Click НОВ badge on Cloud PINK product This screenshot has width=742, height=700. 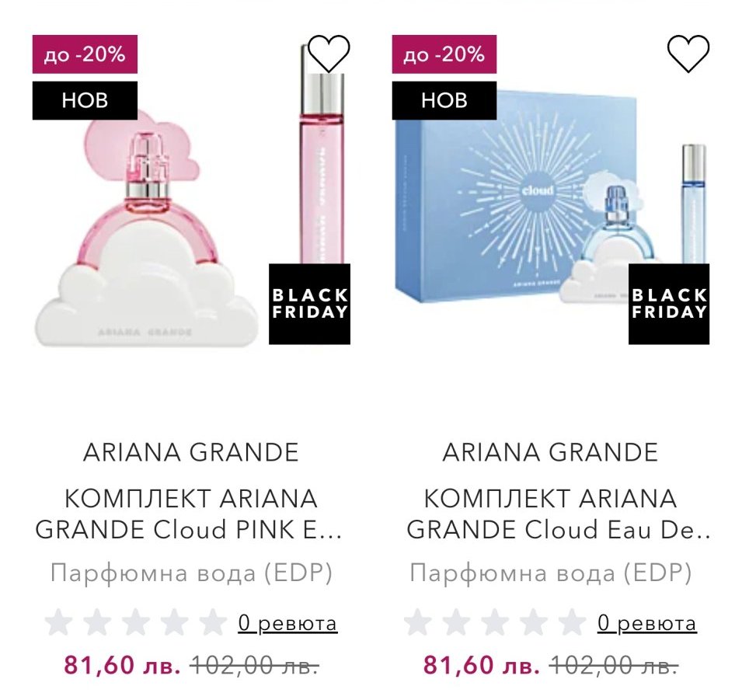(85, 100)
